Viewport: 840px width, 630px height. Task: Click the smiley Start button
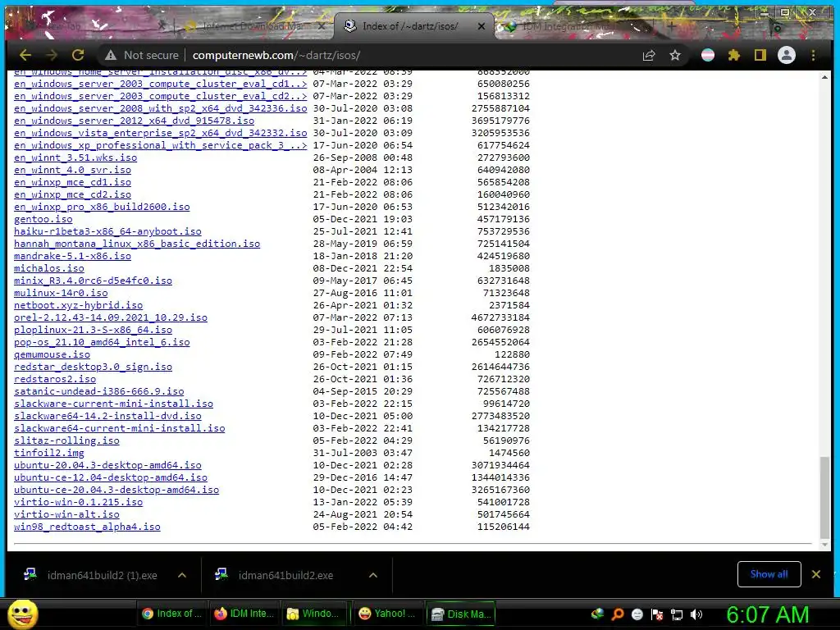click(x=22, y=614)
